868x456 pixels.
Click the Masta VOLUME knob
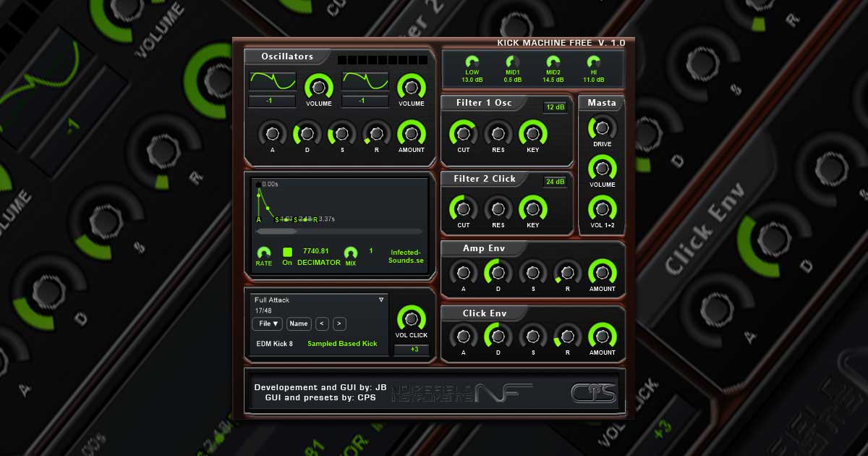tap(602, 168)
